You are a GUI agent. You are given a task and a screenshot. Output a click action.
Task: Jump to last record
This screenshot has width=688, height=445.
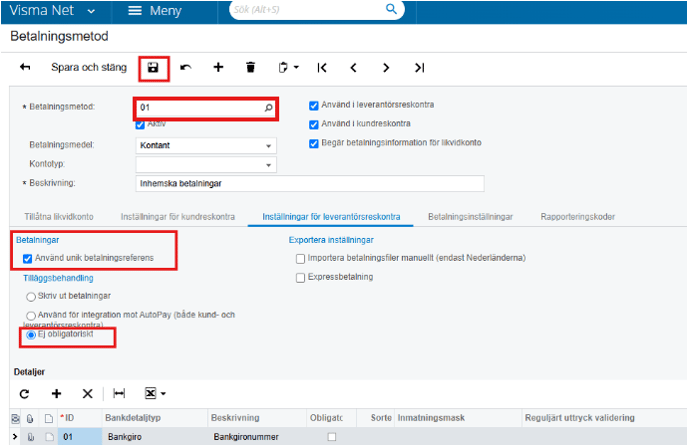click(419, 68)
